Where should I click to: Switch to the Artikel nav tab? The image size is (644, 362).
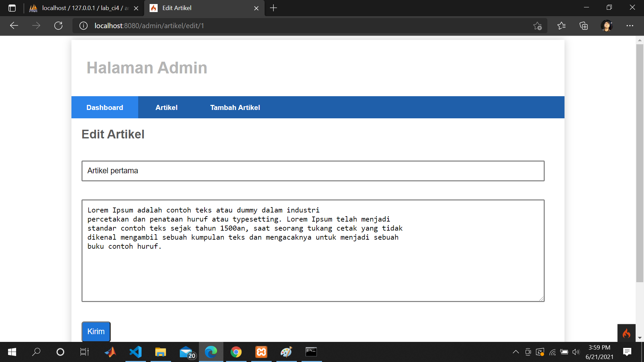tap(166, 107)
